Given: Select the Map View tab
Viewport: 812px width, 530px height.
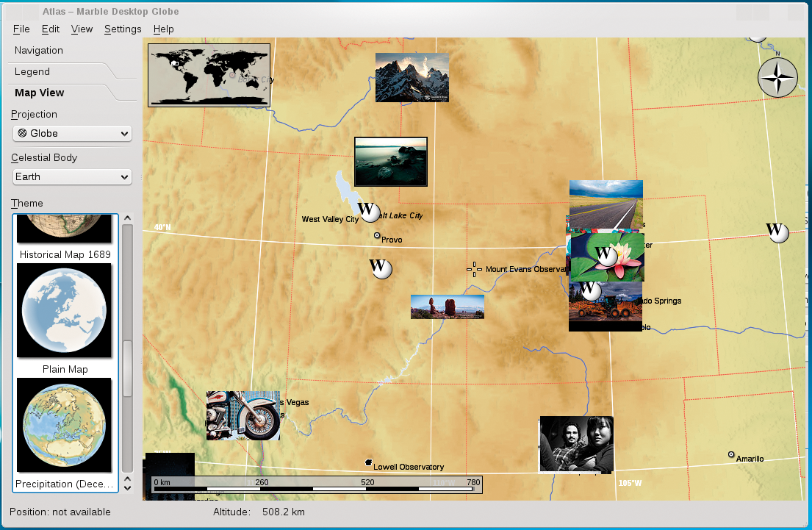Looking at the screenshot, I should 40,93.
